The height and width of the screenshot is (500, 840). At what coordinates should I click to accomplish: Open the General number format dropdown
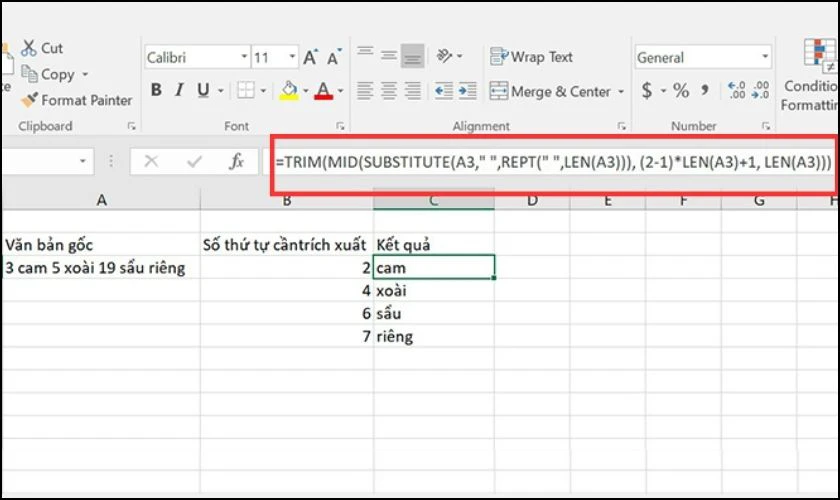coord(765,57)
